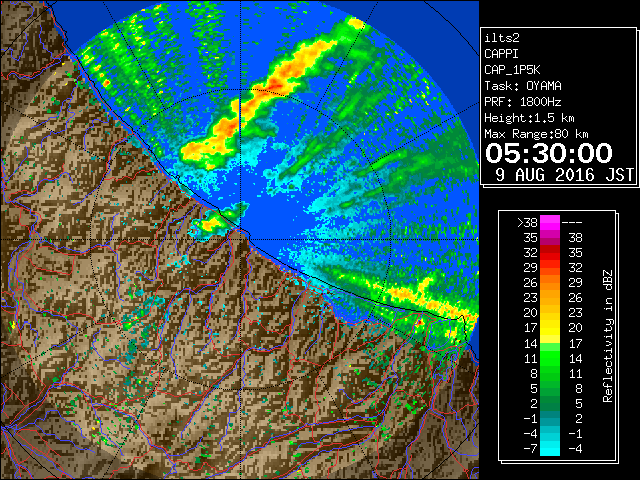640x480 pixels.
Task: Select the magenta >38 legend swatch
Action: (x=550, y=223)
